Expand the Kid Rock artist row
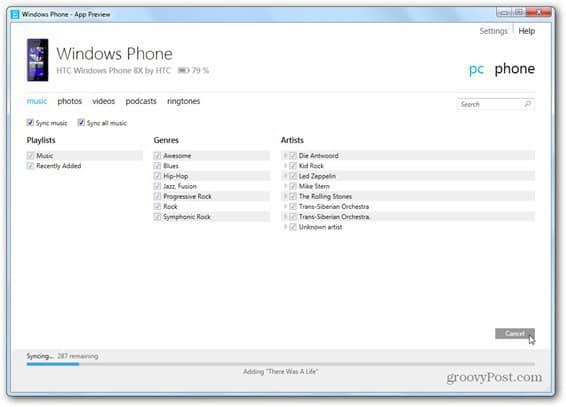Screen dimensions: 566x407 [x=285, y=166]
